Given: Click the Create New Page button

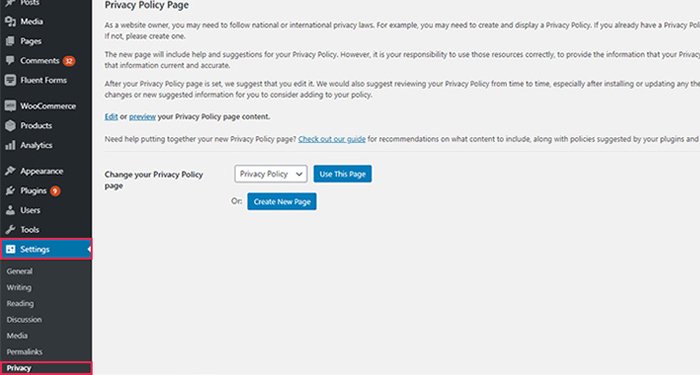Looking at the screenshot, I should point(282,201).
